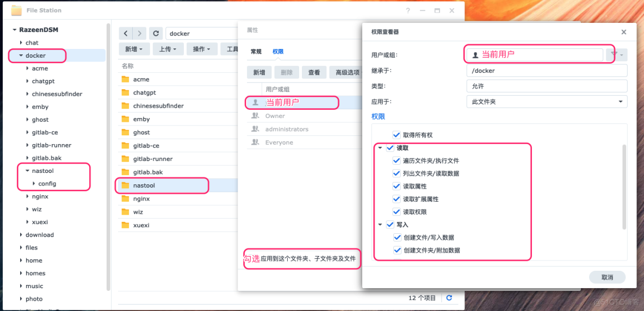Click the permissions list vertical scrollbar

[624, 186]
